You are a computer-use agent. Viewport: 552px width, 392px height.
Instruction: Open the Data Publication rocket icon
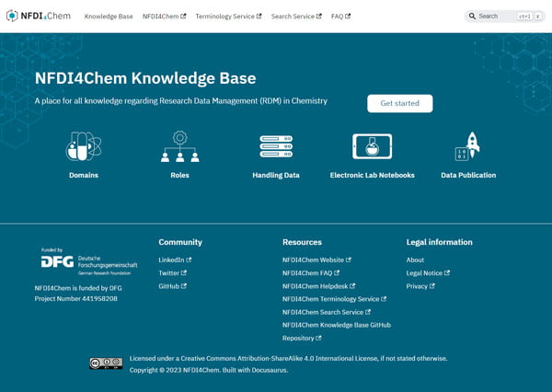[x=468, y=146]
